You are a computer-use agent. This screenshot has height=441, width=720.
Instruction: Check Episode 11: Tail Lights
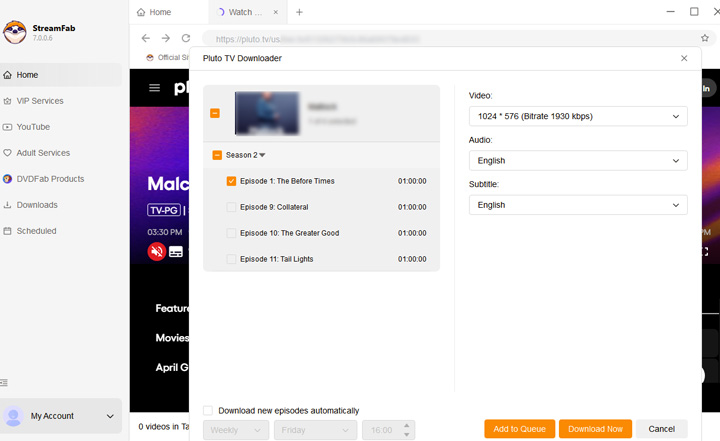point(231,259)
